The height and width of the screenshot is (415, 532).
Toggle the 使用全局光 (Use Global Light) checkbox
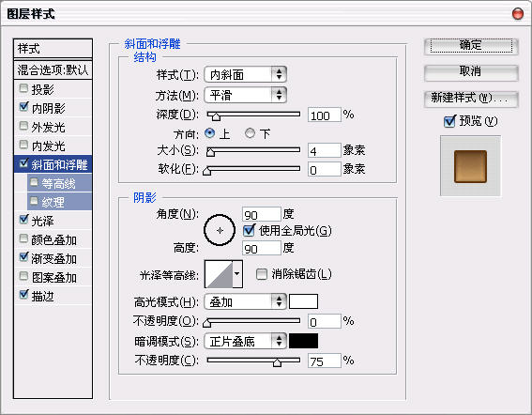pyautogui.click(x=249, y=230)
